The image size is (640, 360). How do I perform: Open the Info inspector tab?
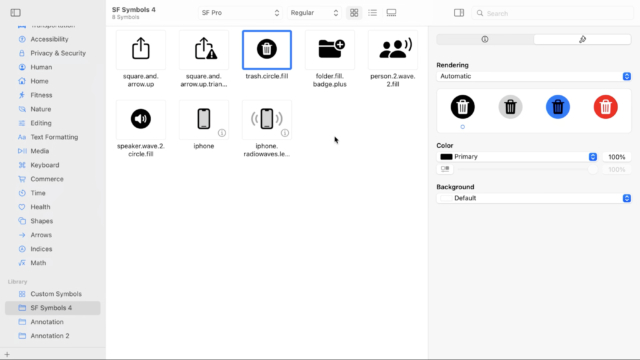(485, 39)
